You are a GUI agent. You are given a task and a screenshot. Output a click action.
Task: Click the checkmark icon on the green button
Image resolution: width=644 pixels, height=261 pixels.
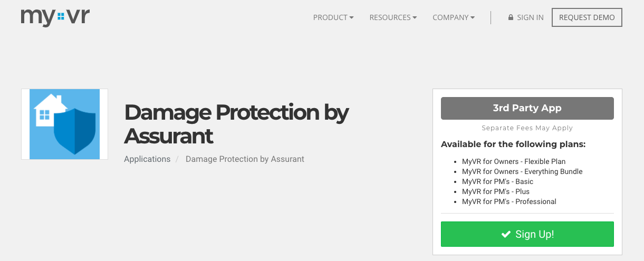pyautogui.click(x=506, y=234)
